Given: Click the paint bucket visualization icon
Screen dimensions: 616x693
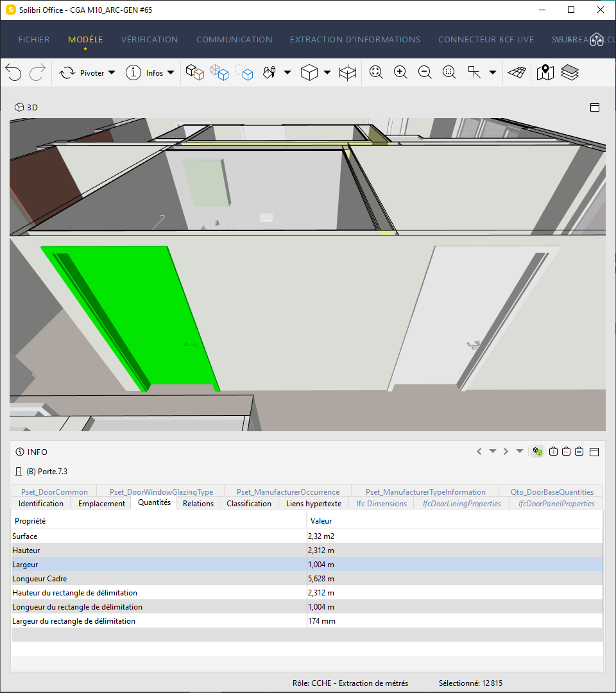Looking at the screenshot, I should 269,72.
